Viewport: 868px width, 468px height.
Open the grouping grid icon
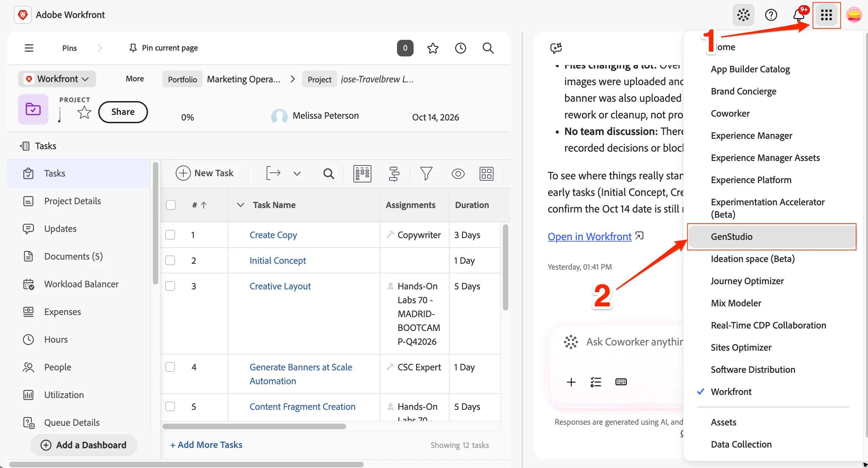(486, 173)
